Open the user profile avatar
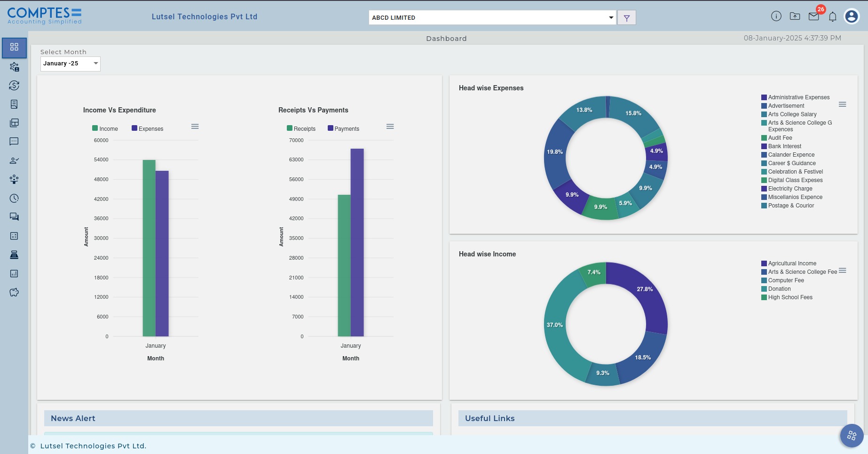 coord(852,16)
